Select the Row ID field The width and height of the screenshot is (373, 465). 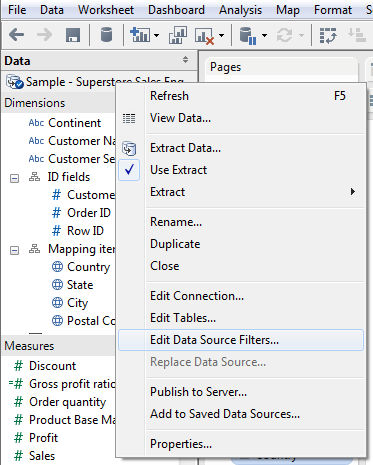(85, 231)
